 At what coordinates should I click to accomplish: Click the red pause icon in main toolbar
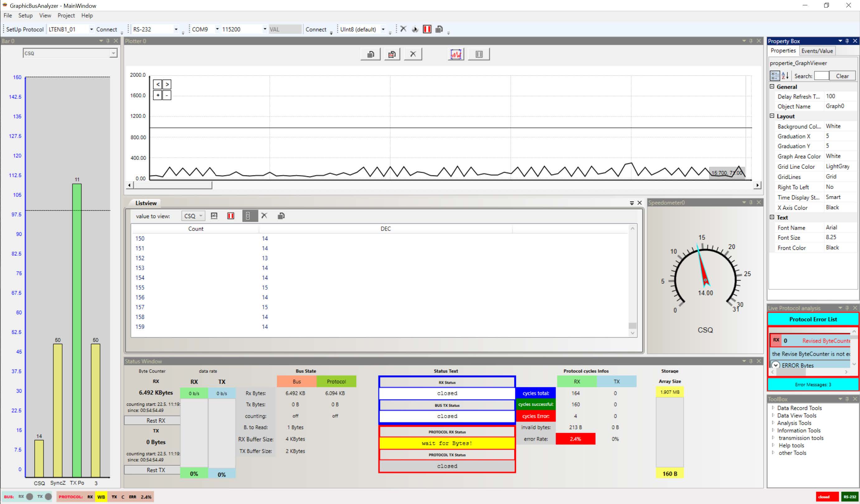427,29
